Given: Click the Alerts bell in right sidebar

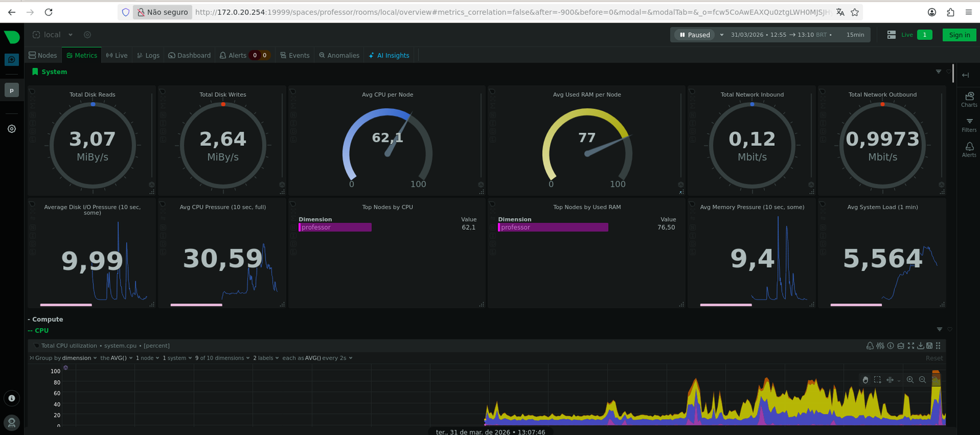Looking at the screenshot, I should 969,149.
